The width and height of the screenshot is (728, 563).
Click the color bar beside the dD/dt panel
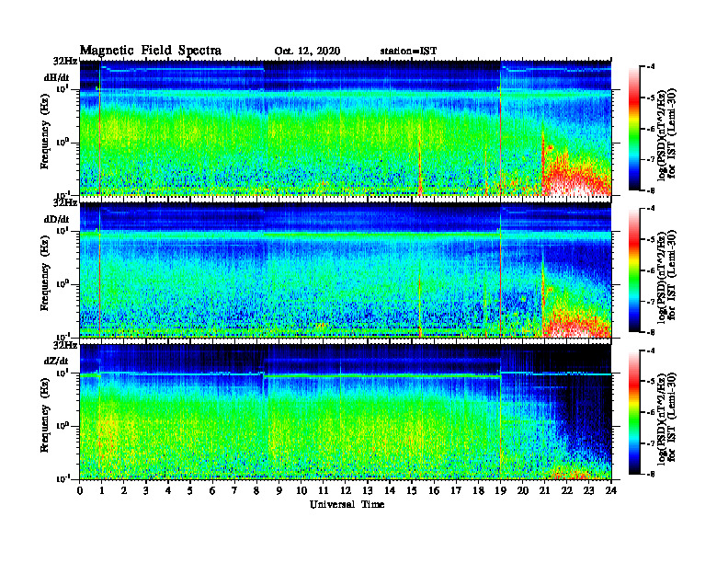(634, 270)
